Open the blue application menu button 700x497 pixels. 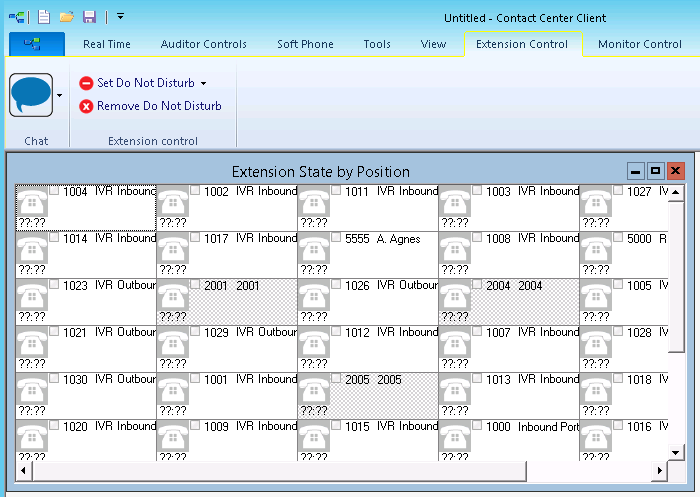coord(37,44)
